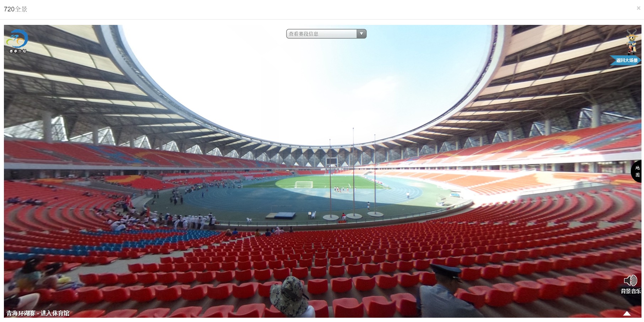
Task: Click the middle flagpole in the panorama
Action: click(x=353, y=172)
